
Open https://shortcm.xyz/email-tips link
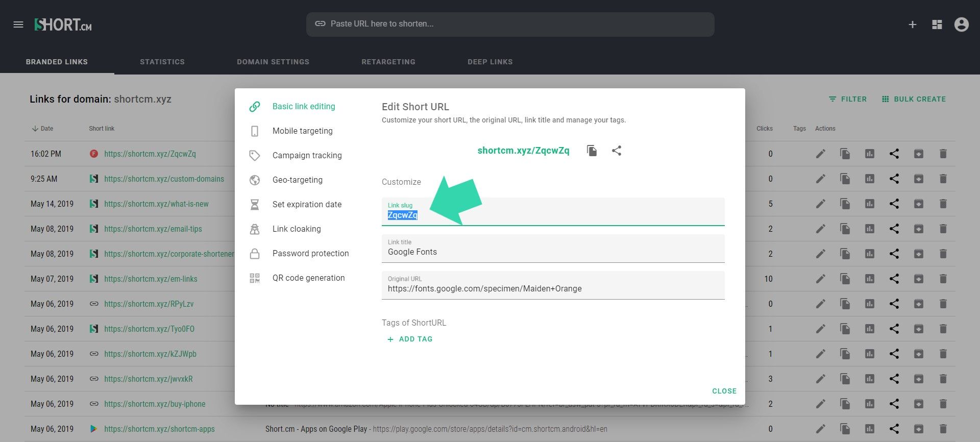(153, 229)
